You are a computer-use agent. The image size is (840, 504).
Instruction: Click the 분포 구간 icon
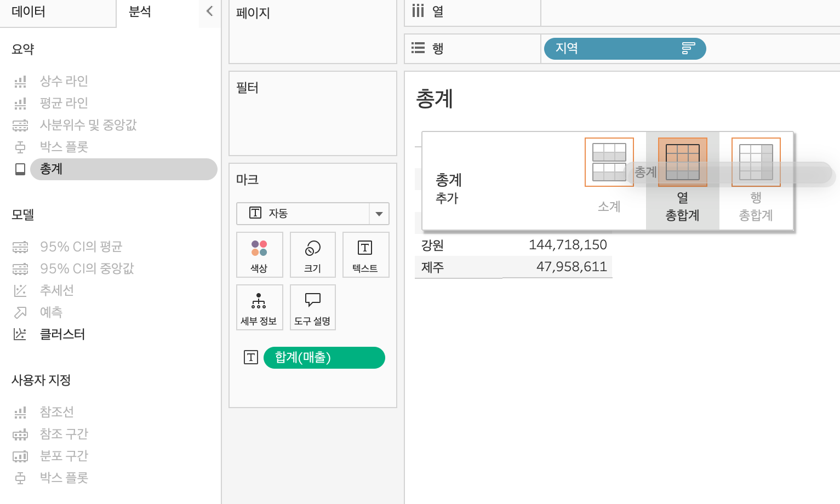20,456
